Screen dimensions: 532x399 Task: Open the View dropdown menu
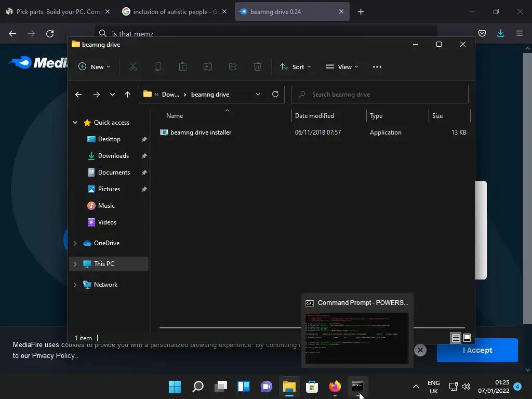(342, 67)
